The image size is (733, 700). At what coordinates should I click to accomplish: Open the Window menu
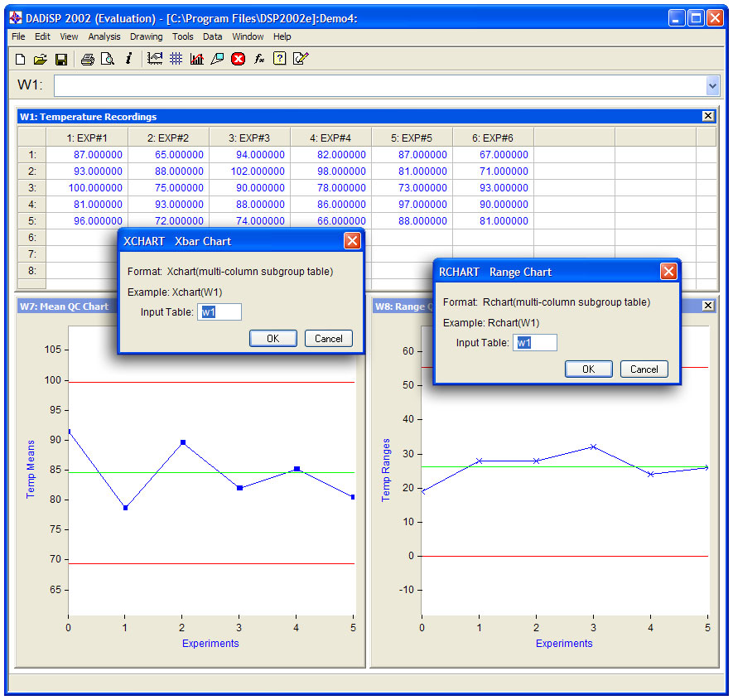(248, 36)
